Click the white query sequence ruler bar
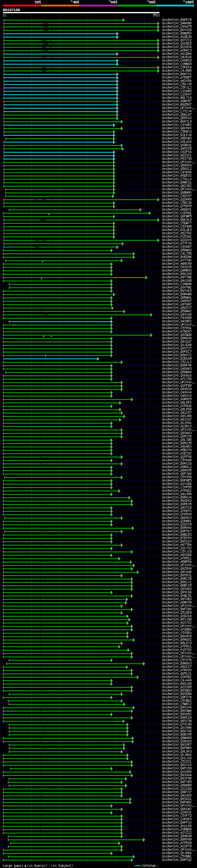The image size is (197, 868). 81,13
